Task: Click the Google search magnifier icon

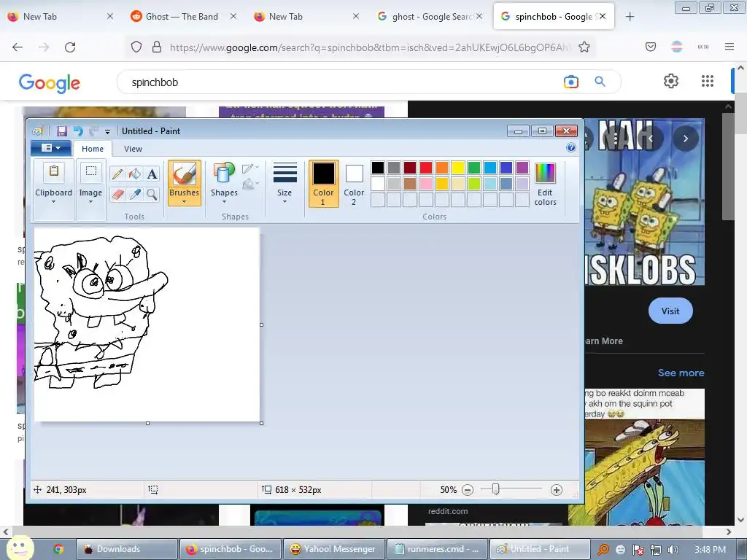Action: [x=600, y=82]
